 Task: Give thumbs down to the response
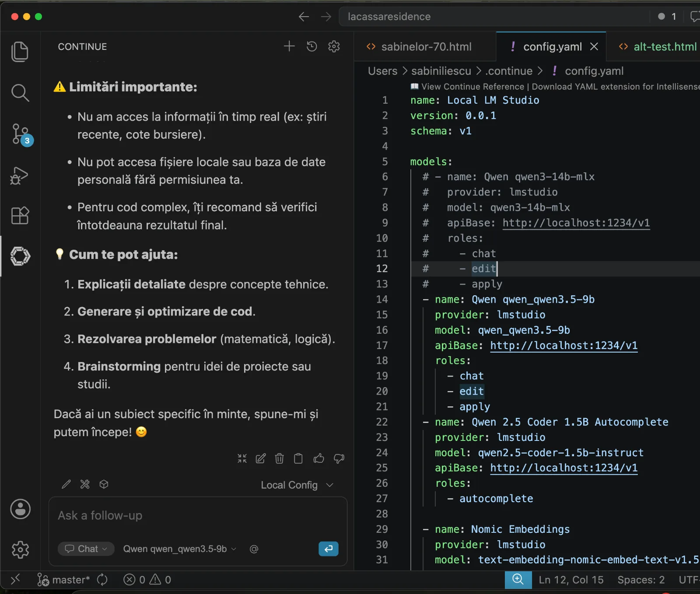339,458
